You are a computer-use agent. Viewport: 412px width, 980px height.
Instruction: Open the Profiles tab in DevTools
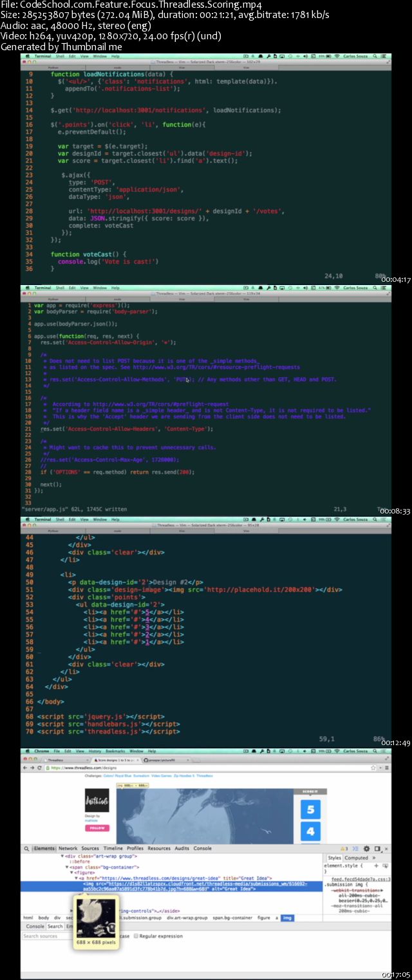click(x=135, y=849)
